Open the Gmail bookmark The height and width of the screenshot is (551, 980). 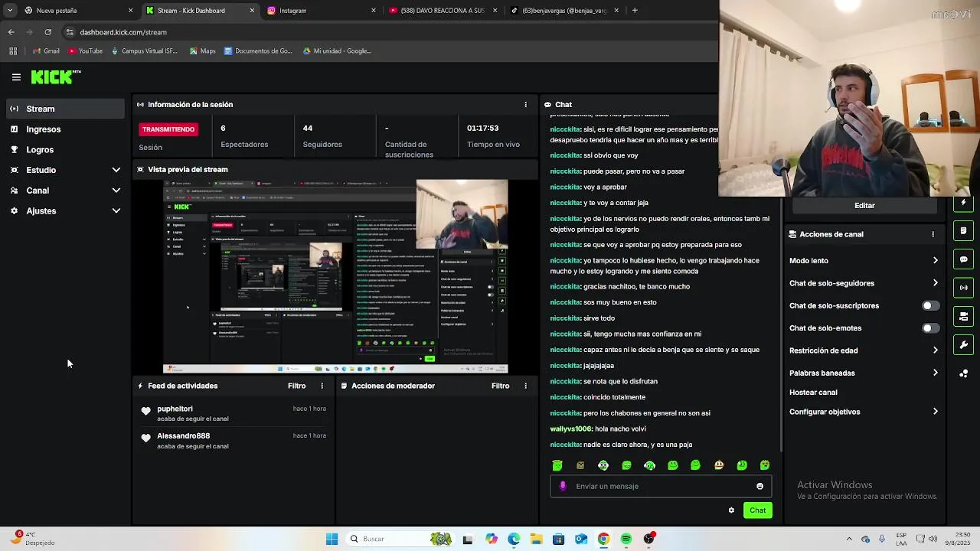(46, 51)
